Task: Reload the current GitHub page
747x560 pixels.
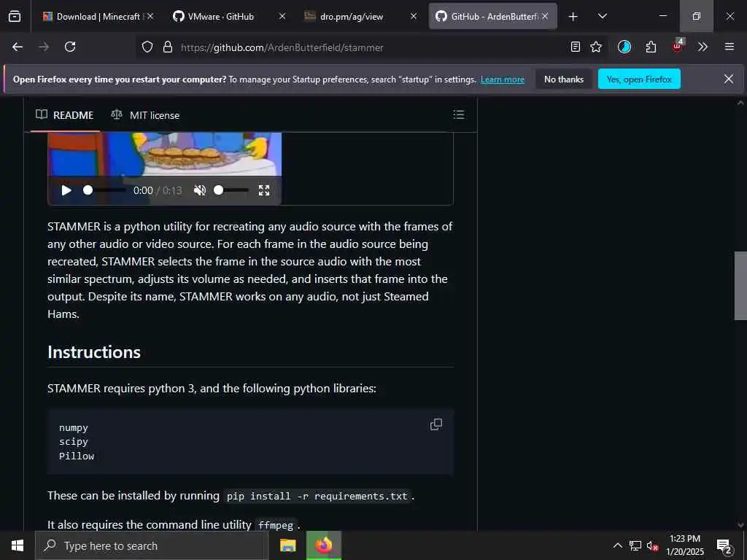Action: (x=70, y=47)
